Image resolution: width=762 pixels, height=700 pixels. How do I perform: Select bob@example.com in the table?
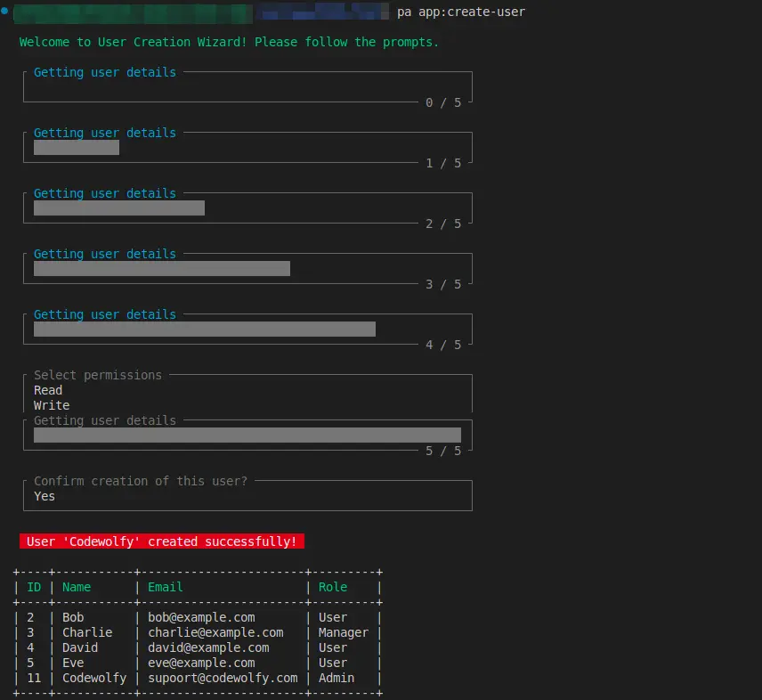pyautogui.click(x=200, y=616)
